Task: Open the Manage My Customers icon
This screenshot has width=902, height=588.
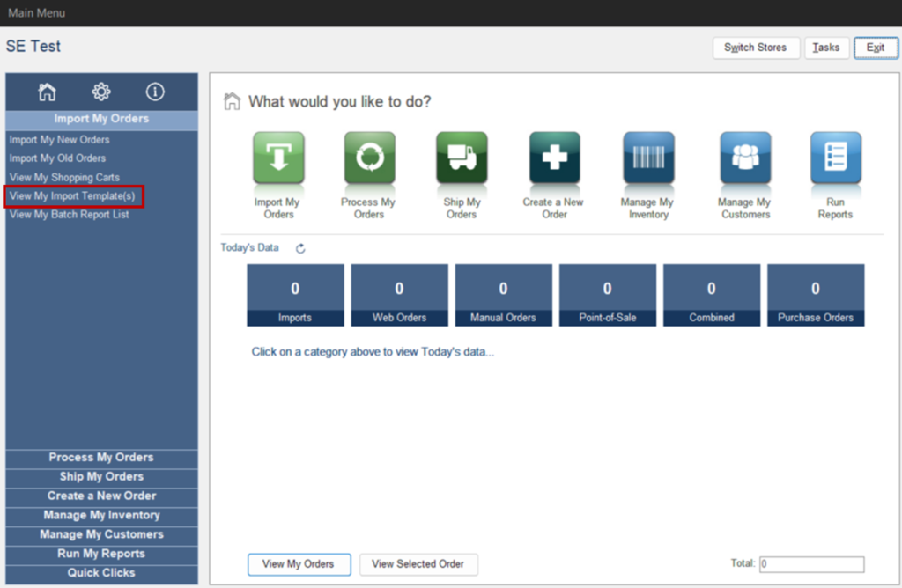Action: [744, 160]
